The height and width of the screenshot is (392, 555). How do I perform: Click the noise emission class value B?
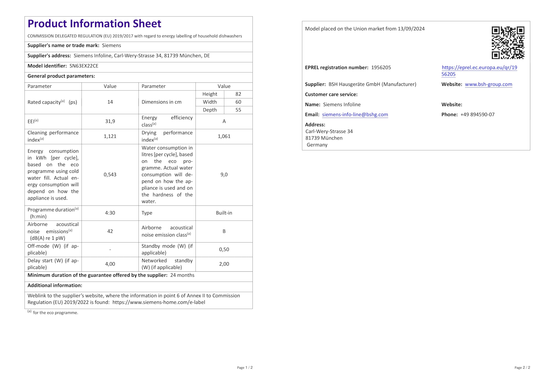pos(224,231)
